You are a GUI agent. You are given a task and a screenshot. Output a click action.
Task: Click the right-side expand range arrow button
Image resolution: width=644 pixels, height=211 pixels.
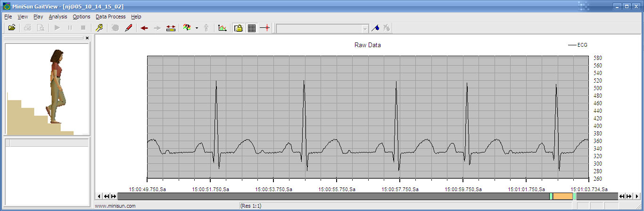point(629,196)
